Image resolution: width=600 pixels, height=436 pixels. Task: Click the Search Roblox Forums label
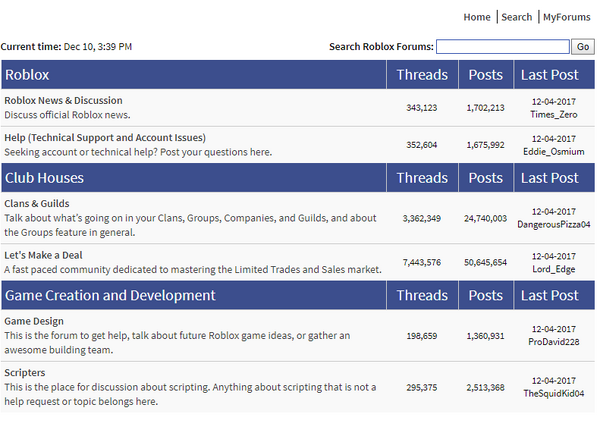pyautogui.click(x=381, y=47)
